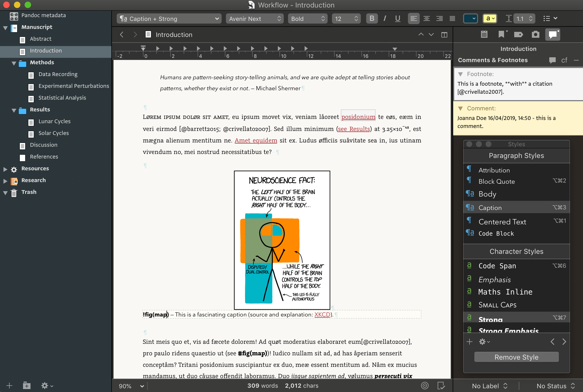Screen dimensions: 583x392
Task: Select Statistical Analysis document in binder
Action: click(62, 98)
